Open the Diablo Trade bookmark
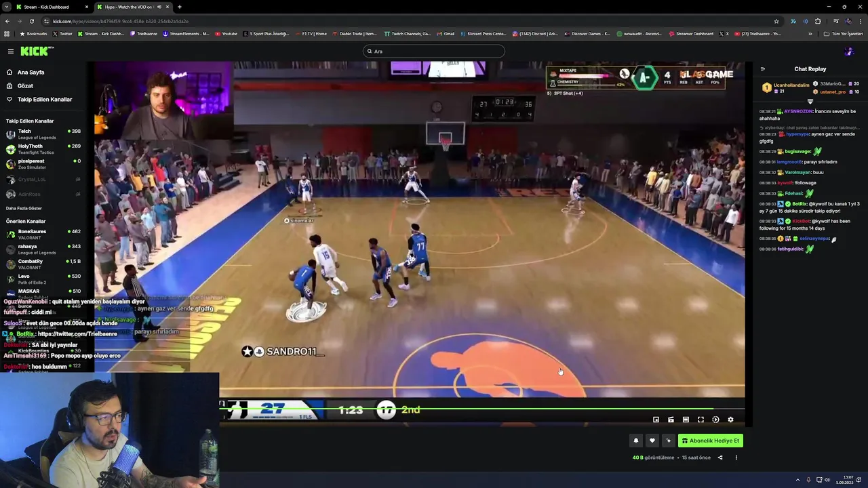868x488 pixels. click(x=355, y=33)
